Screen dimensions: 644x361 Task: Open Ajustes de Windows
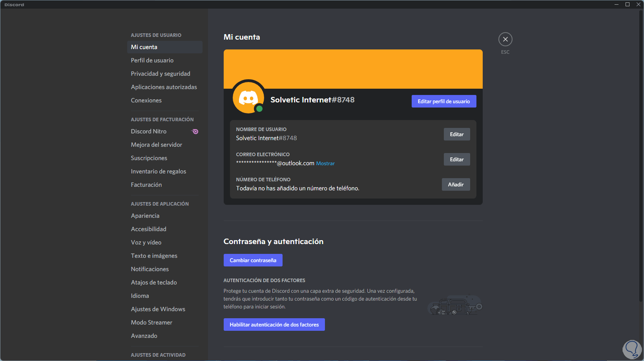165,309
